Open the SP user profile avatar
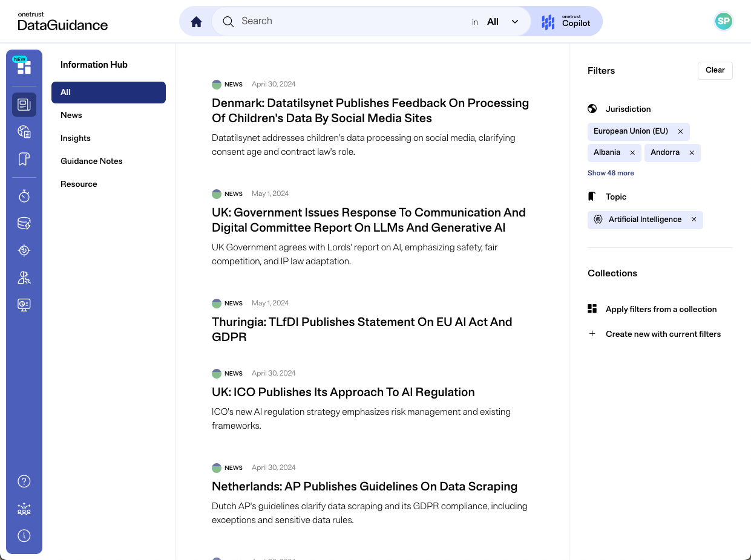This screenshot has height=560, width=751. point(723,22)
